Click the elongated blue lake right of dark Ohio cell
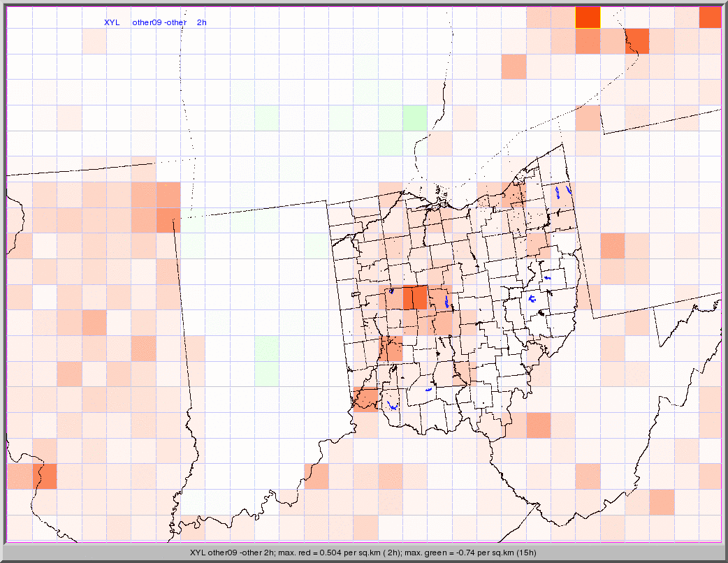Image resolution: width=728 pixels, height=563 pixels. coord(446,302)
